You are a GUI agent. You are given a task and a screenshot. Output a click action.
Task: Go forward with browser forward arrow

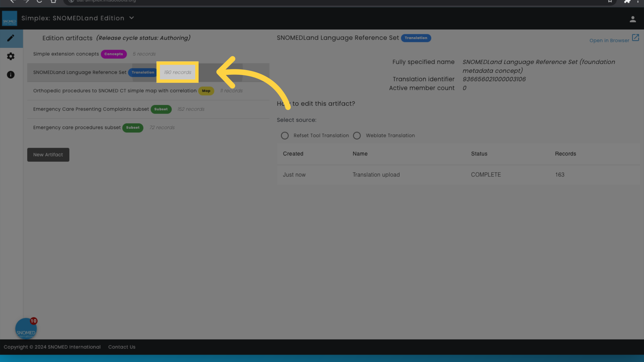(26, 1)
